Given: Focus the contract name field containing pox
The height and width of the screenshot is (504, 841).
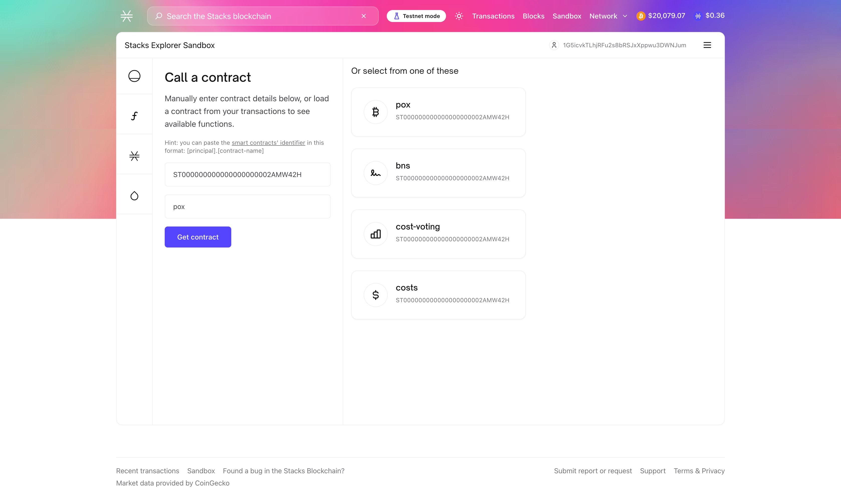Looking at the screenshot, I should coord(248,206).
